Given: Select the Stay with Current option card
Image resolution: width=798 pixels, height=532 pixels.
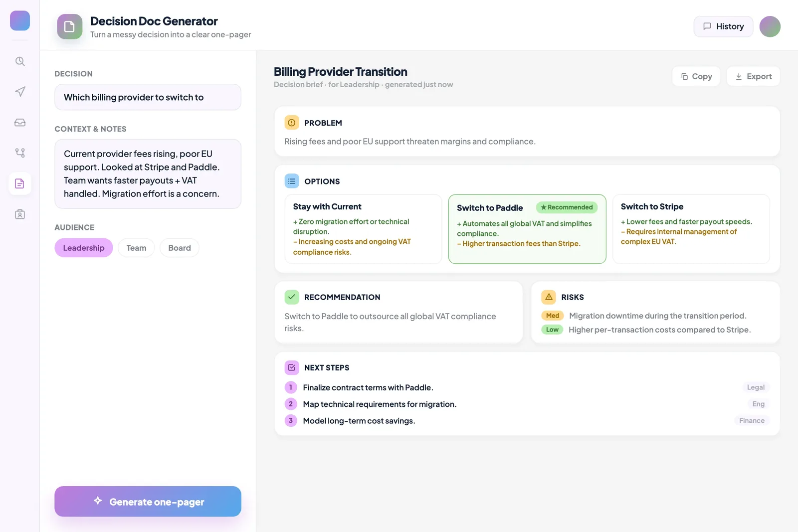Looking at the screenshot, I should (x=364, y=229).
